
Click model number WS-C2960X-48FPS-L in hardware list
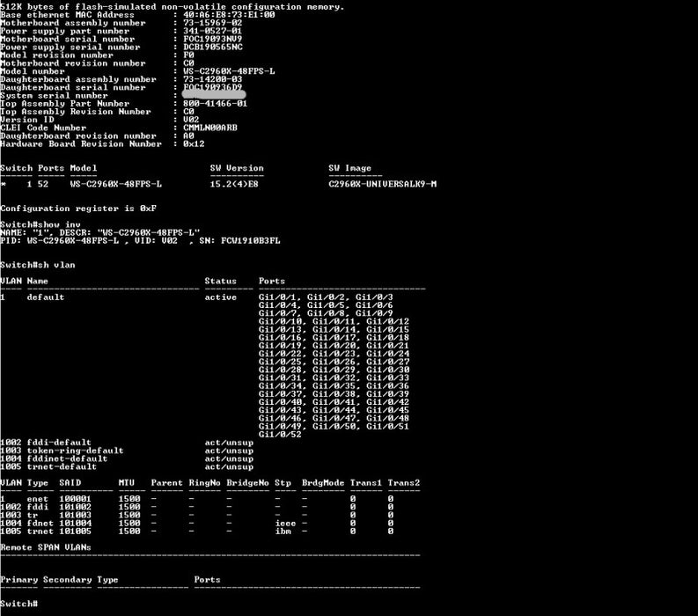click(229, 71)
